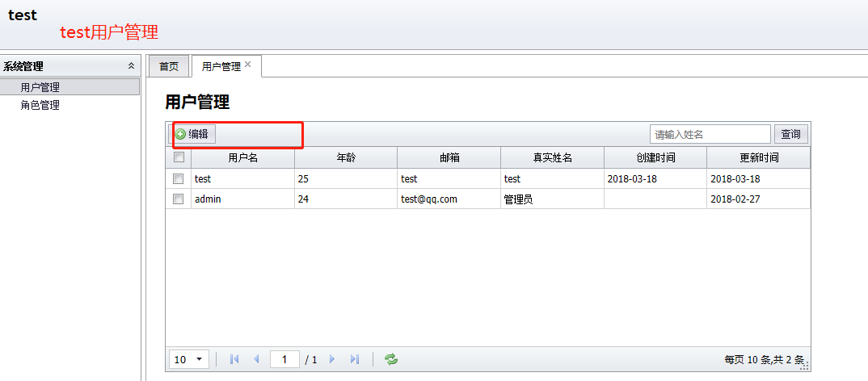Screen dimensions: 868x381
Task: Focus the 请输入姓名 search field
Action: [710, 134]
